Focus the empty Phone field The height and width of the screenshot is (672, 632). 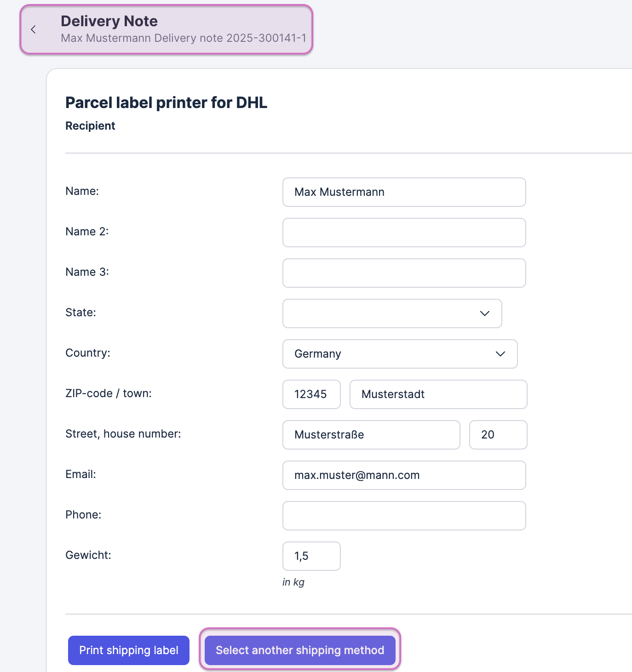pyautogui.click(x=404, y=516)
